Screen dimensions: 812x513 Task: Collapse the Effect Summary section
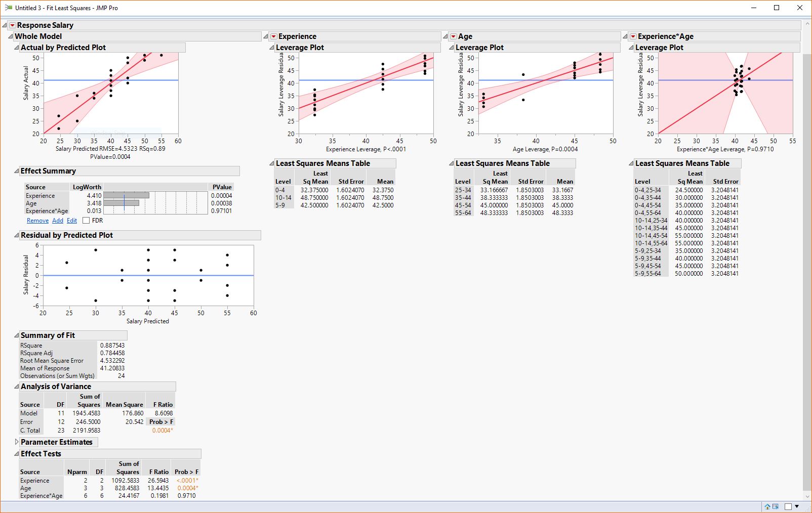point(17,171)
